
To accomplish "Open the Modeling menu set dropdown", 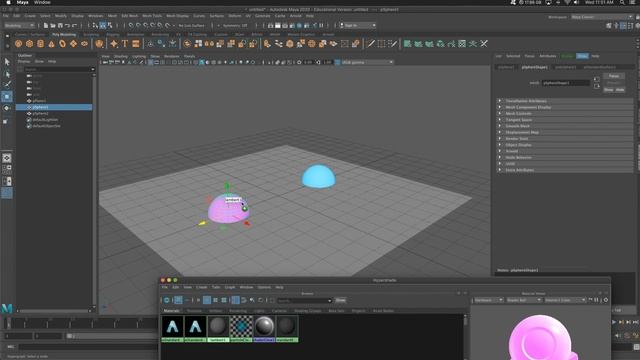I will 19,25.
